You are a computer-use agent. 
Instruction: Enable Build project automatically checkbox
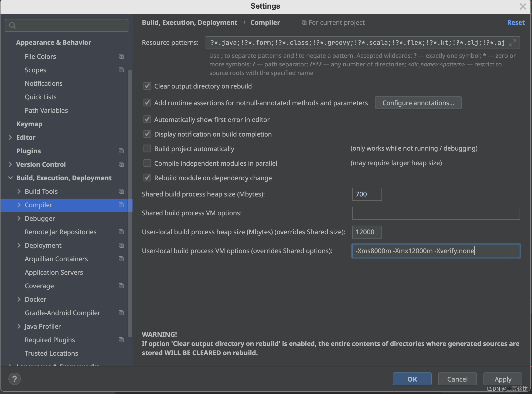[147, 148]
